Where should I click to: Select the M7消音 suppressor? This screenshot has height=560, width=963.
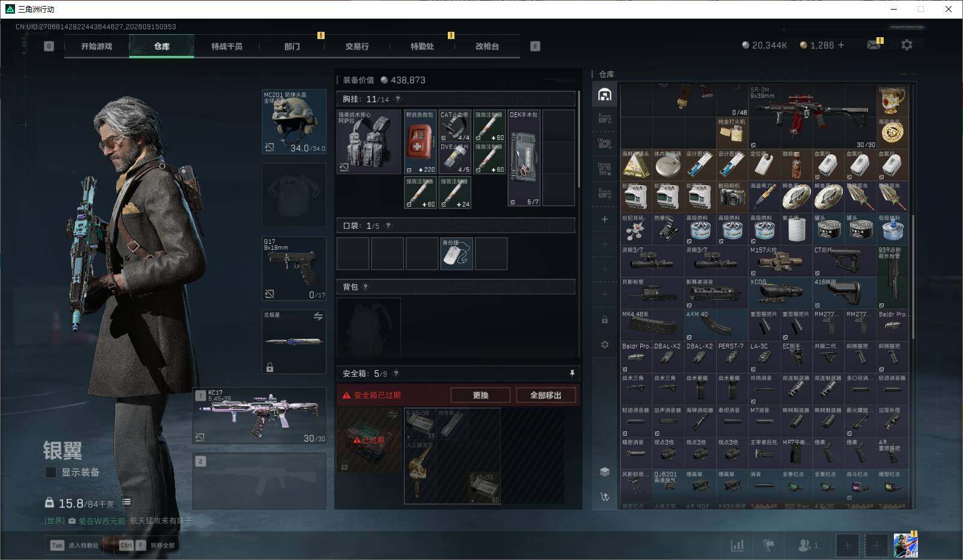pyautogui.click(x=764, y=421)
